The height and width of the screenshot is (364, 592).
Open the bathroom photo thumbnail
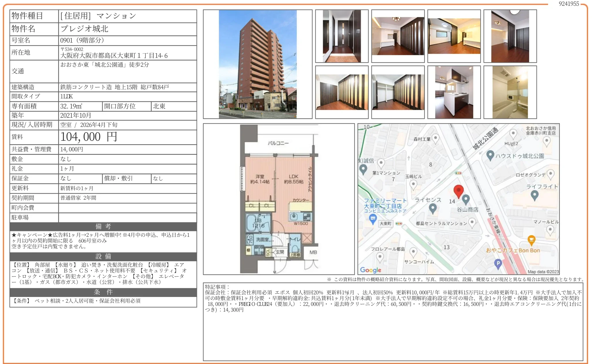point(510,92)
